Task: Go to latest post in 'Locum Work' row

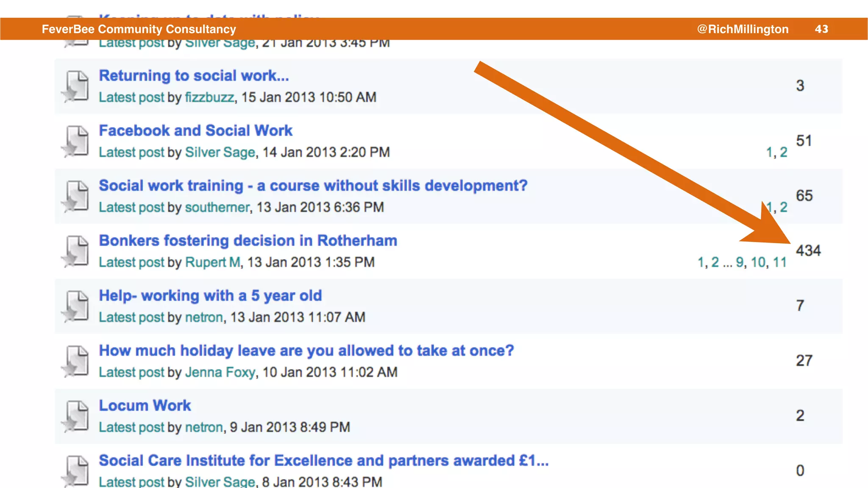Action: pos(131,427)
